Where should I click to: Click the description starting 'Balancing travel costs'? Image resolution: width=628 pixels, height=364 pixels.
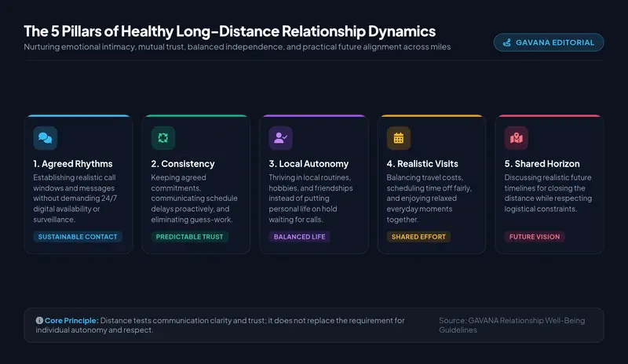click(x=429, y=198)
